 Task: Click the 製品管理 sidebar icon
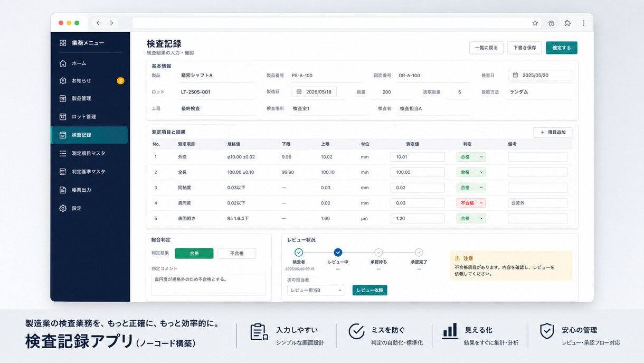(63, 98)
